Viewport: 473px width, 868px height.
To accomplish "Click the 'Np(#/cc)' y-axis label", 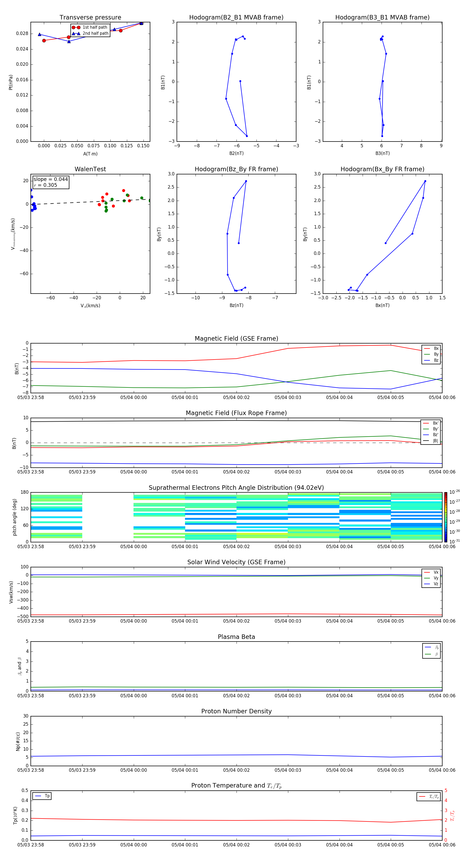I will pyautogui.click(x=18, y=741).
